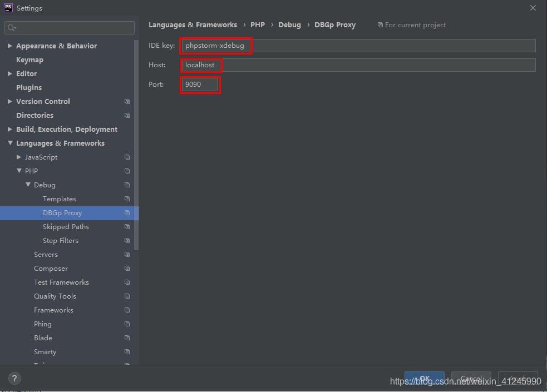Click the search magnifier icon in settings
547x392 pixels.
click(x=12, y=28)
